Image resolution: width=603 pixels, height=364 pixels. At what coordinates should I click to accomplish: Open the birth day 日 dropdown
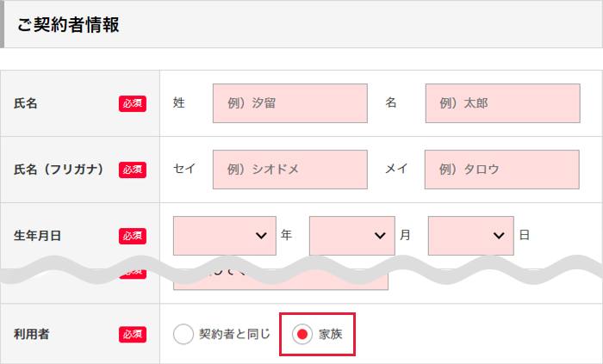471,236
